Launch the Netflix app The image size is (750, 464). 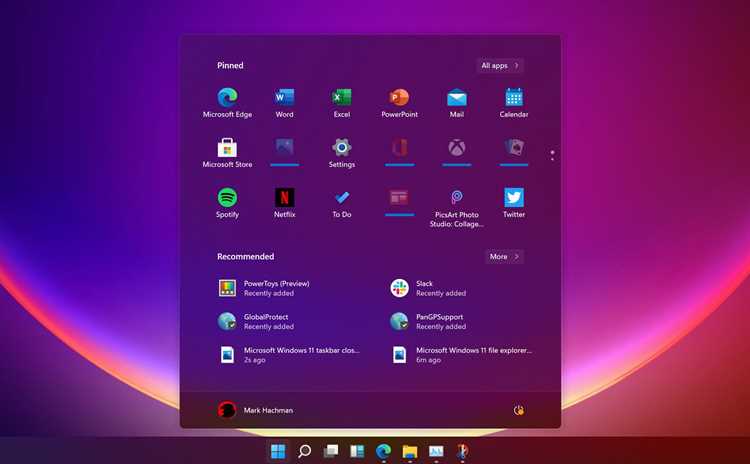pos(285,203)
